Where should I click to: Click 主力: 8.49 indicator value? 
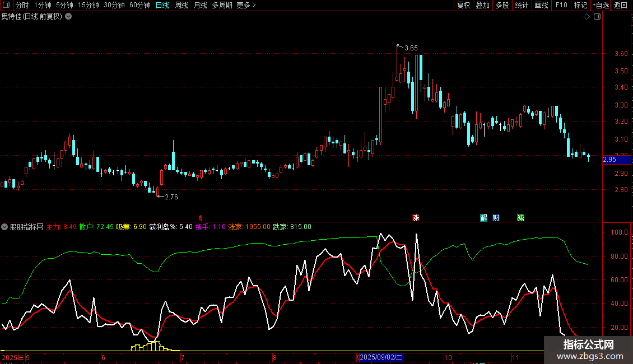(x=62, y=227)
